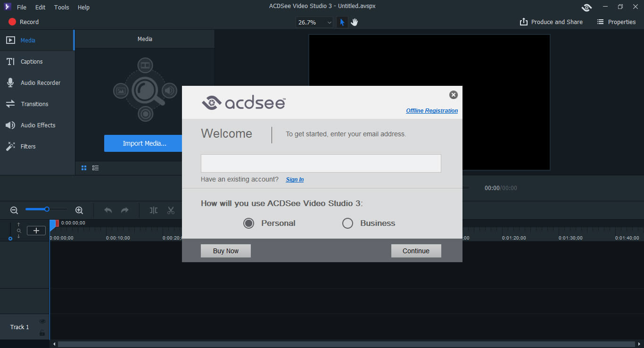644x348 pixels.
Task: Toggle the Track 1 lock icon
Action: (42, 333)
